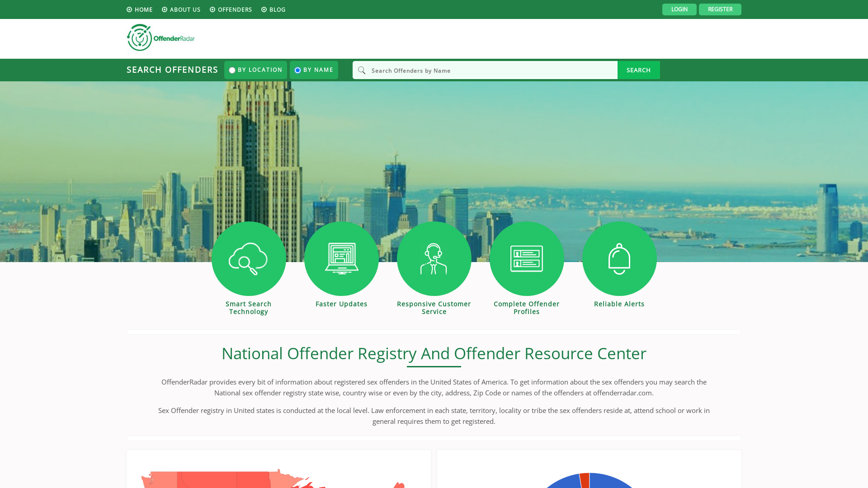Click the OffenderRadar logo
The width and height of the screenshot is (868, 488).
pyautogui.click(x=160, y=38)
